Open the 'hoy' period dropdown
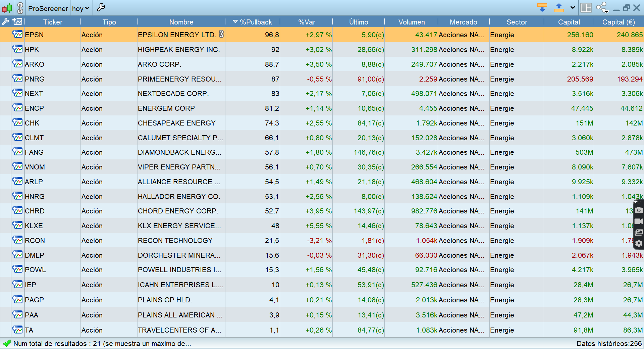Screen dimensions: 644x349 81,8
